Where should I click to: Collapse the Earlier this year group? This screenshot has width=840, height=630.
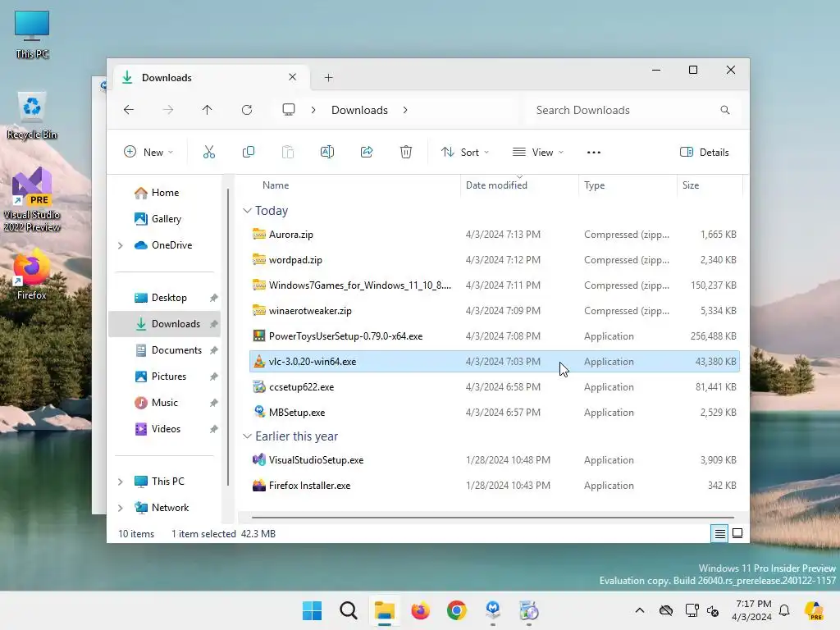[x=247, y=436]
